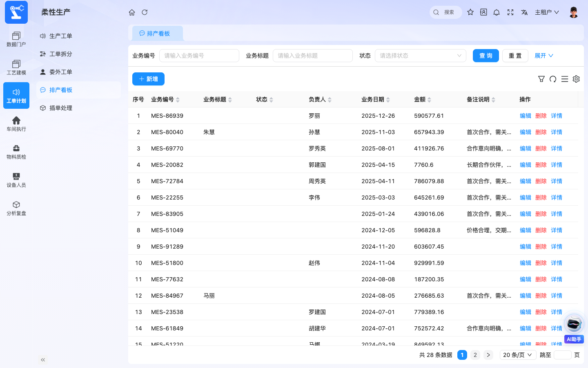Click the 新增 button
The height and width of the screenshot is (368, 588).
click(x=148, y=79)
